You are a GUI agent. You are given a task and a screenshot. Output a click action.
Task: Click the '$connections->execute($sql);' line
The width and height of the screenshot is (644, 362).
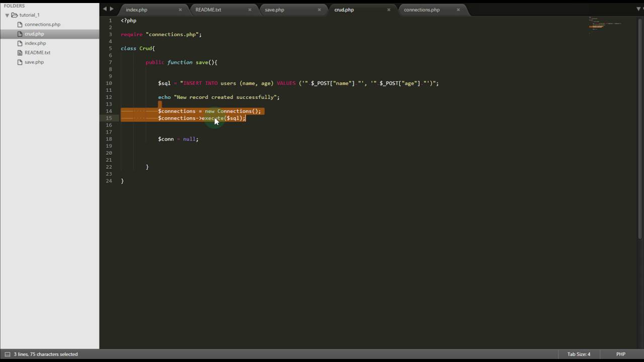point(202,118)
